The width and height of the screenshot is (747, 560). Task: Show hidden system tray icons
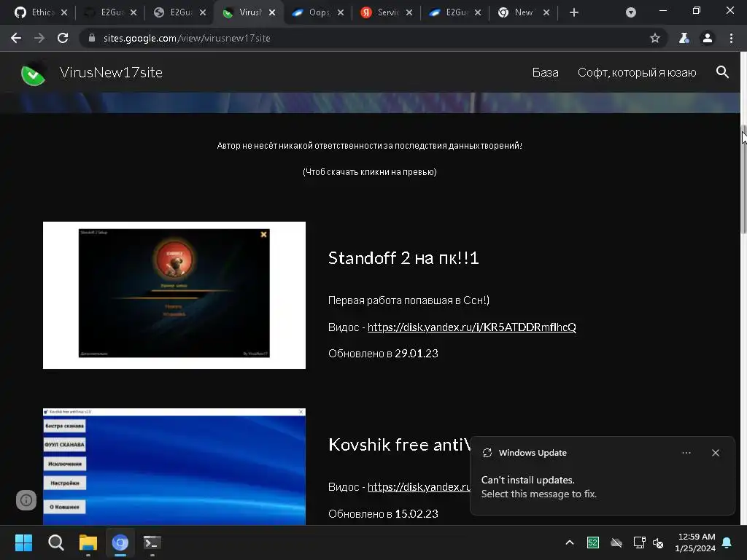pyautogui.click(x=569, y=542)
